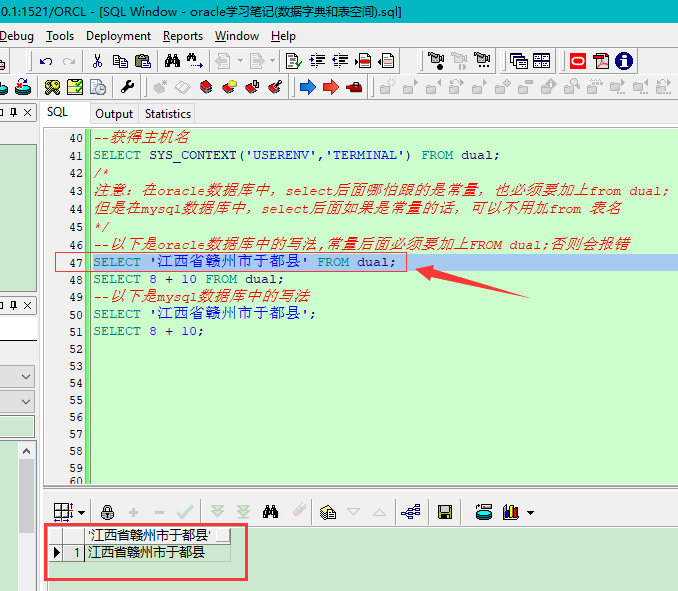Click the result grid lock icon
The image size is (678, 591).
[107, 513]
